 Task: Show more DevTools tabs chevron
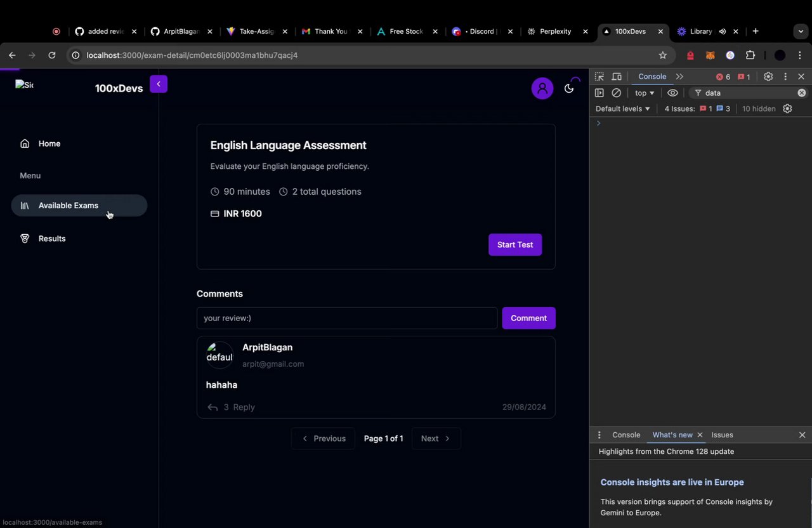[679, 77]
